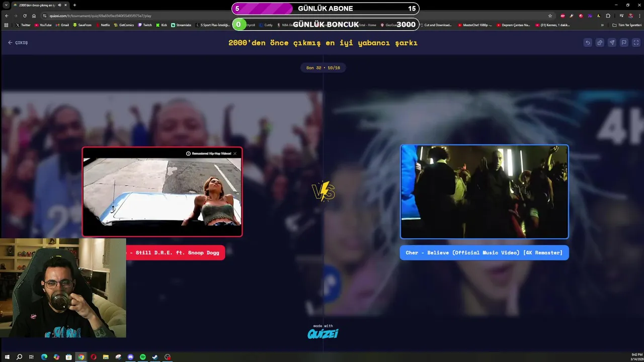Launch Microsoft Edge from the taskbar
Viewport: 644px width, 362px height.
(44, 357)
